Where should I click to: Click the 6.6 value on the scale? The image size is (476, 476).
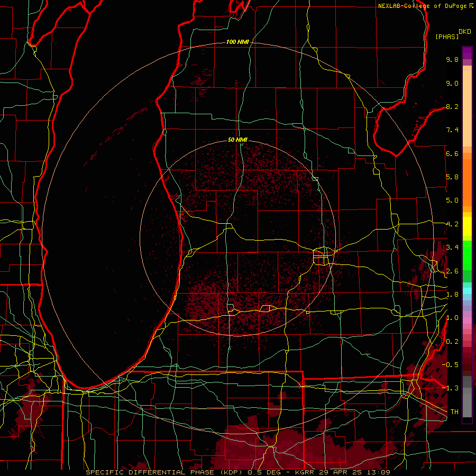(452, 153)
